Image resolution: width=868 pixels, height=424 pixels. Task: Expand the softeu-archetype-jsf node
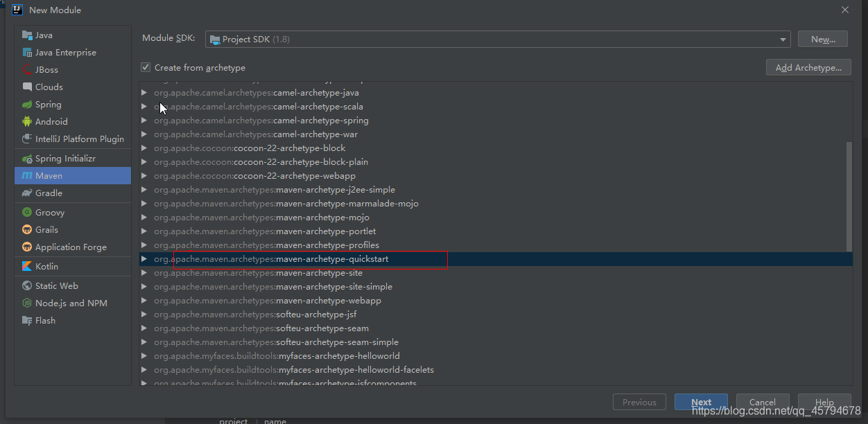(x=144, y=315)
